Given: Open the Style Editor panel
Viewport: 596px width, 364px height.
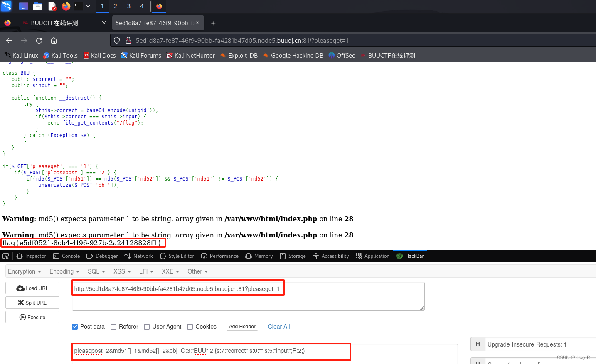Looking at the screenshot, I should [177, 256].
